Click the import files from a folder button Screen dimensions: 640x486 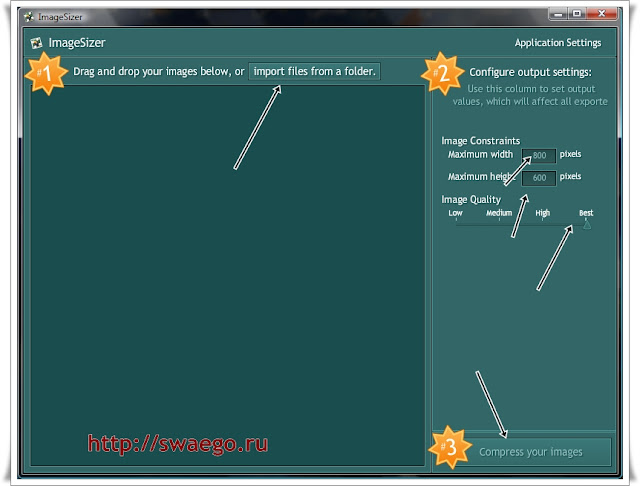point(314,71)
